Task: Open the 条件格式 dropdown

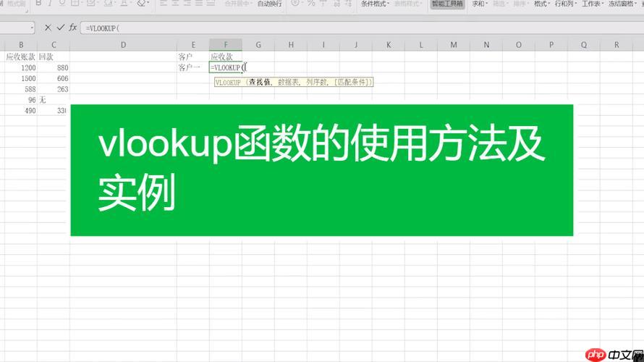Action: tap(375, 4)
